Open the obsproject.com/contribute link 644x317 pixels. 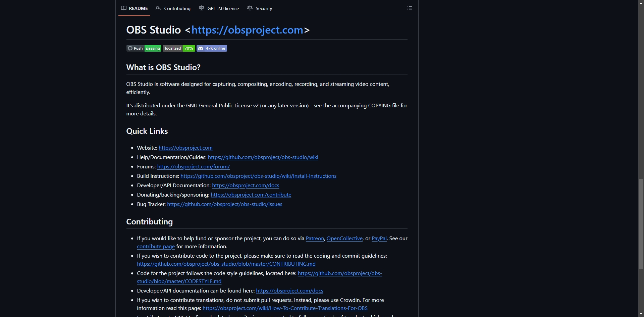coord(251,195)
